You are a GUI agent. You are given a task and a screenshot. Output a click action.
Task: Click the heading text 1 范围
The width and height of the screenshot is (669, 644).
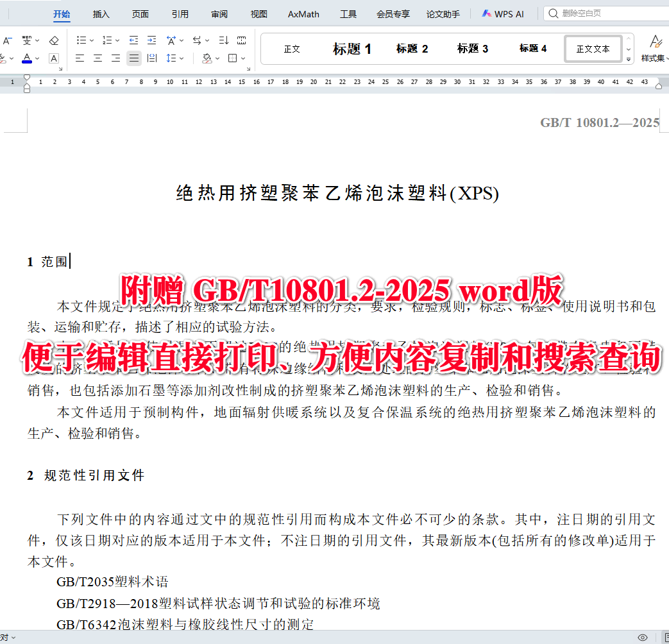click(x=47, y=261)
